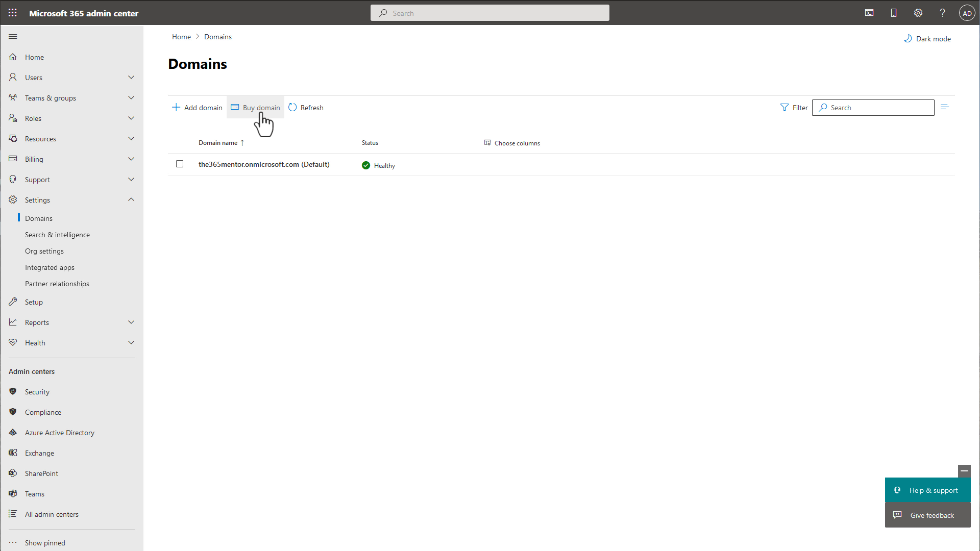Click the Domains breadcrumb navigation link
The image size is (980, 551).
click(218, 36)
